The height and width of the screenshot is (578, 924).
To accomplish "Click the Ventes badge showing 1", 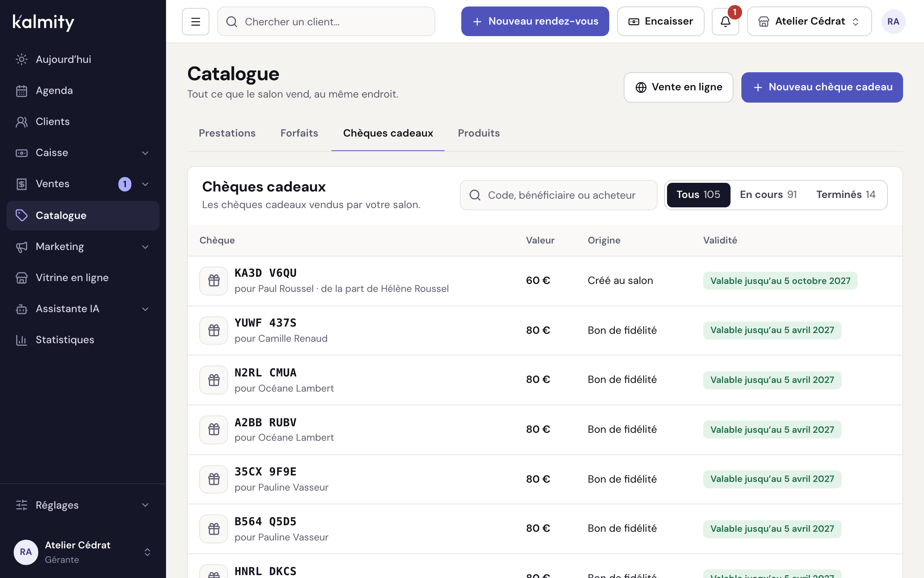I will pyautogui.click(x=125, y=184).
